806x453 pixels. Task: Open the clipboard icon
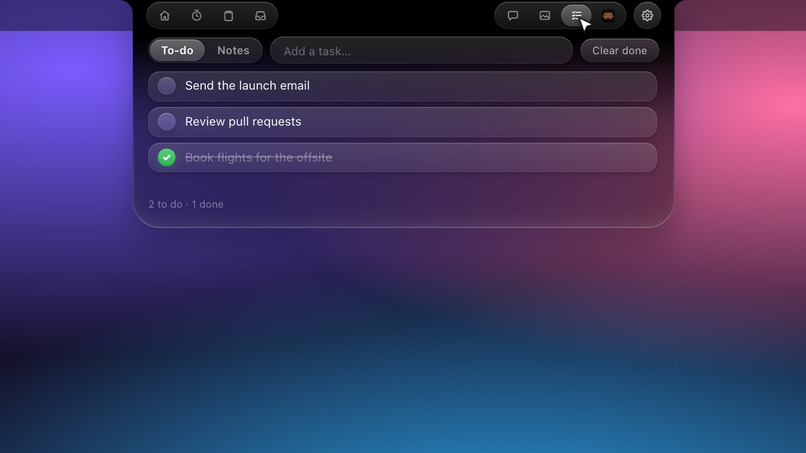click(228, 15)
